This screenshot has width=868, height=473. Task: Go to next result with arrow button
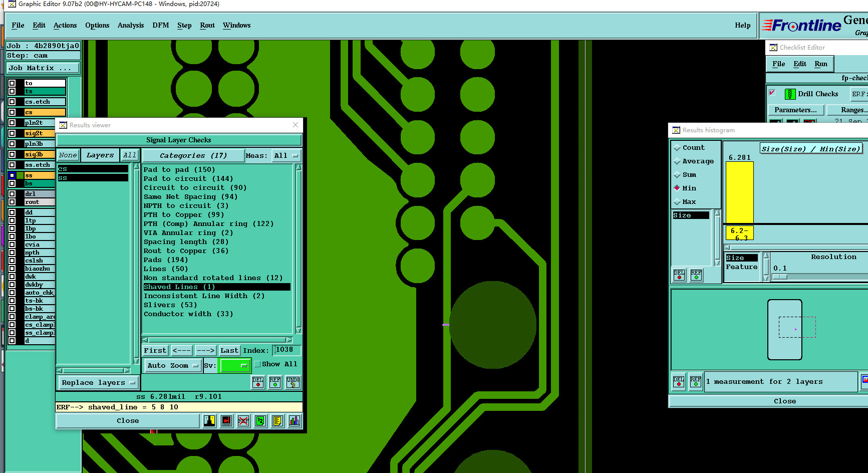point(205,351)
